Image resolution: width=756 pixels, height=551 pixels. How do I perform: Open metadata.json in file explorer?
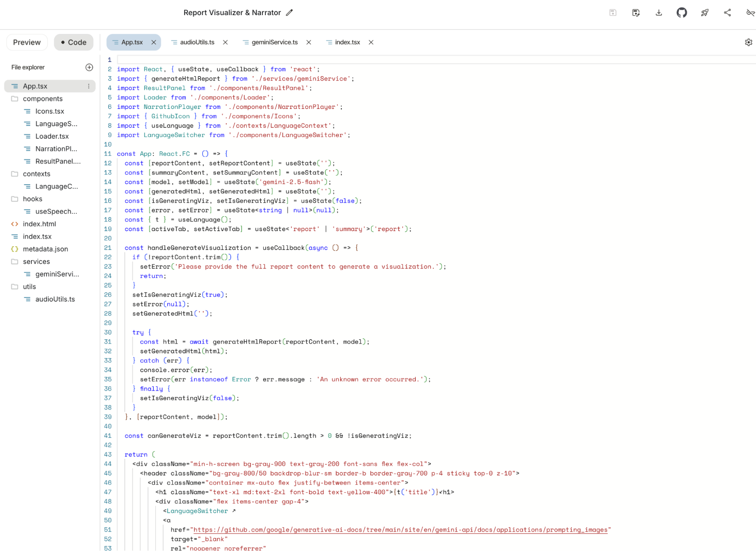coord(45,249)
